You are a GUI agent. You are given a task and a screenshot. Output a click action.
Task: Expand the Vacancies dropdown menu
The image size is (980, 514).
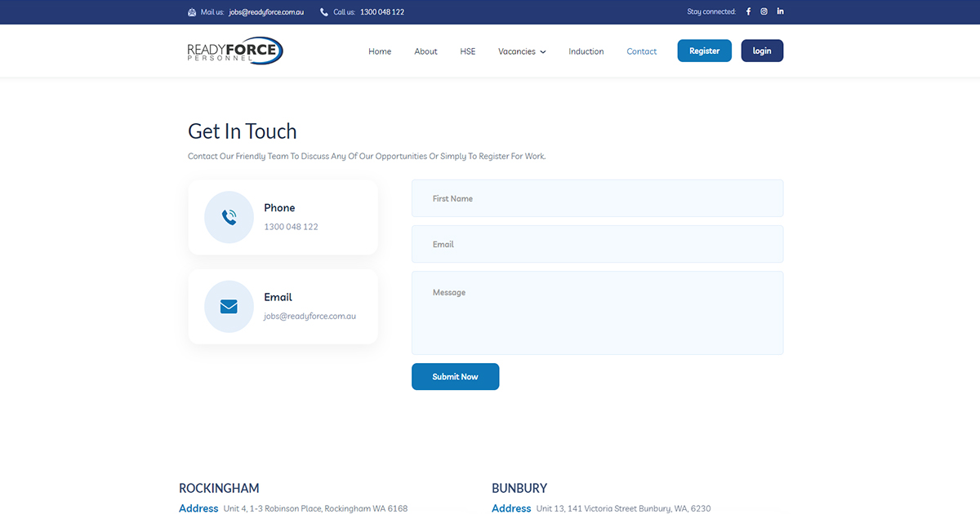[x=522, y=51]
